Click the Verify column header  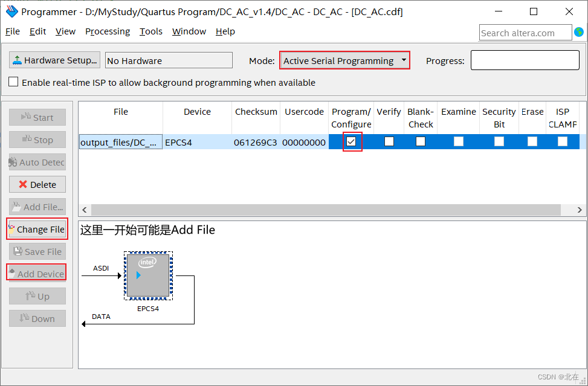point(389,118)
